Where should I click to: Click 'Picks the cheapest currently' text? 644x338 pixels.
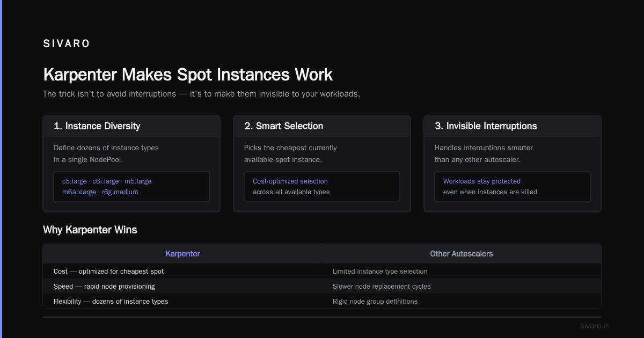(x=290, y=148)
